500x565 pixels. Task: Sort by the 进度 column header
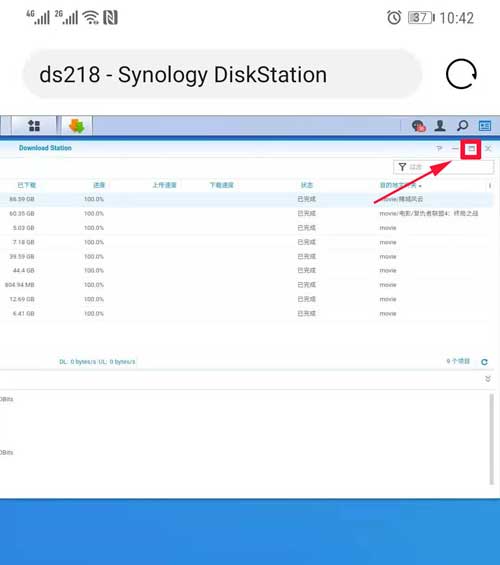point(99,185)
